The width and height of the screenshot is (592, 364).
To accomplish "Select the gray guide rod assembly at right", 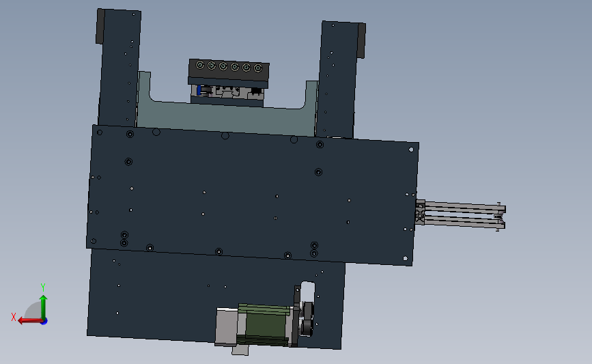I will 461,215.
